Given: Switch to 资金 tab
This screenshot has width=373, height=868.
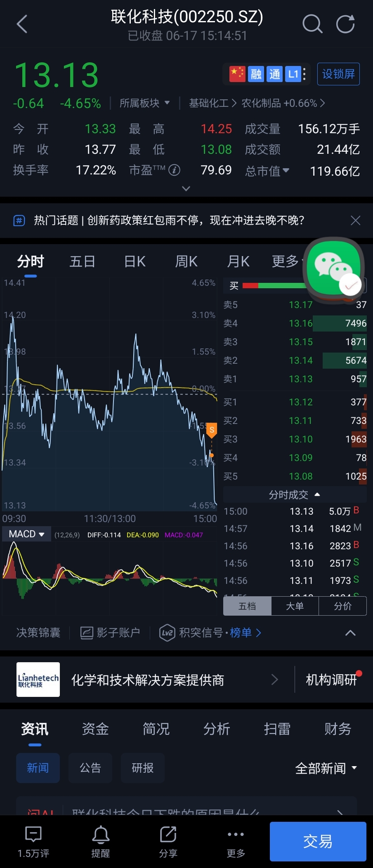Looking at the screenshot, I should 95,729.
